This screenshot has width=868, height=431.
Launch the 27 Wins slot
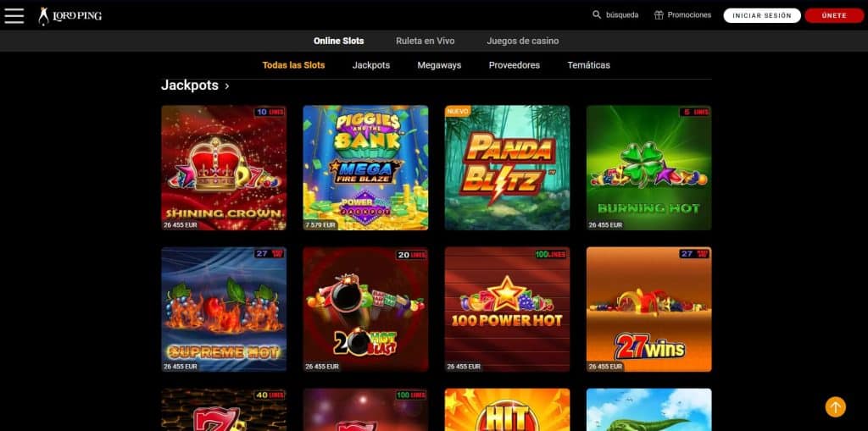coord(648,309)
